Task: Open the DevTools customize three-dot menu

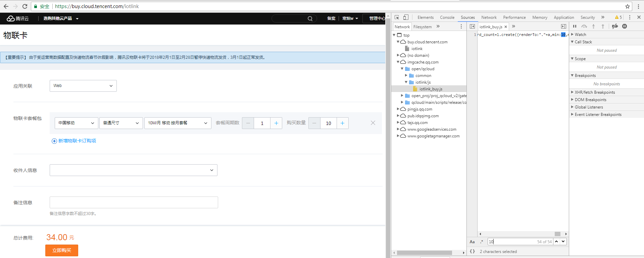Action: tap(630, 17)
